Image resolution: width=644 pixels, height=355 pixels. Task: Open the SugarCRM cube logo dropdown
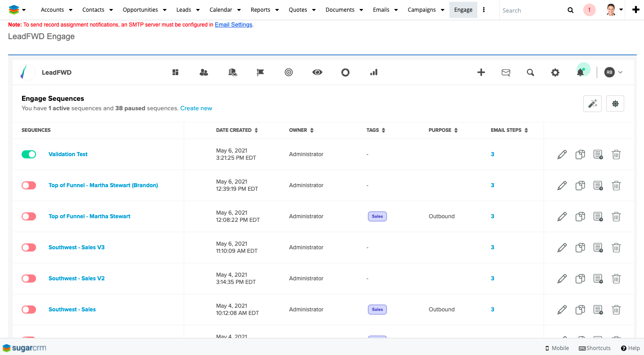(17, 10)
